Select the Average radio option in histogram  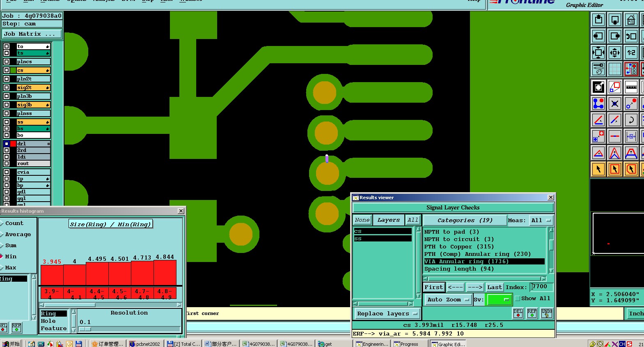[2, 234]
